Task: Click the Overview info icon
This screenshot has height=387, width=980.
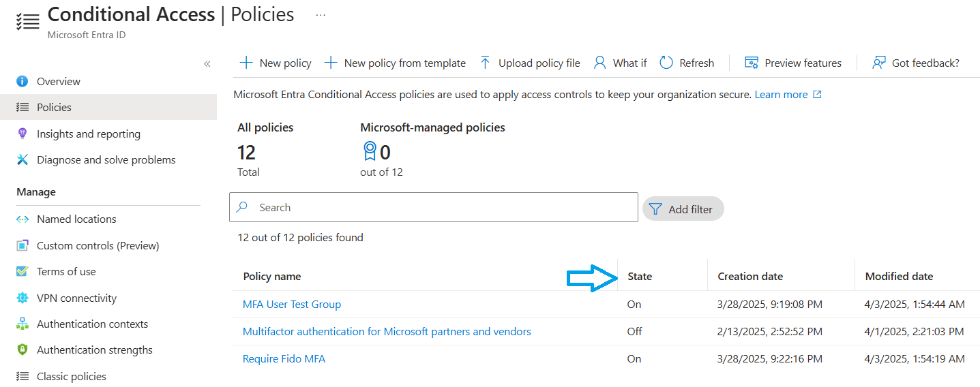Action: pos(23,81)
